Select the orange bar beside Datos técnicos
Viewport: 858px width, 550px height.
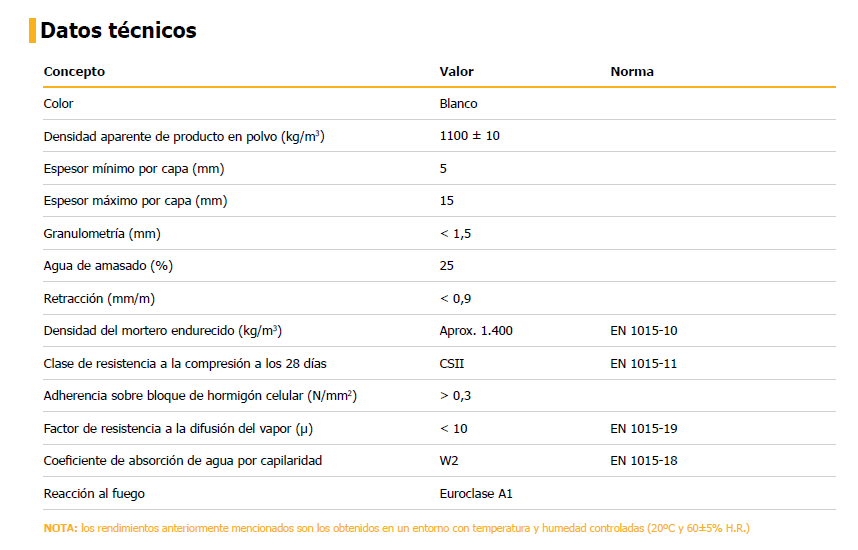pyautogui.click(x=32, y=31)
